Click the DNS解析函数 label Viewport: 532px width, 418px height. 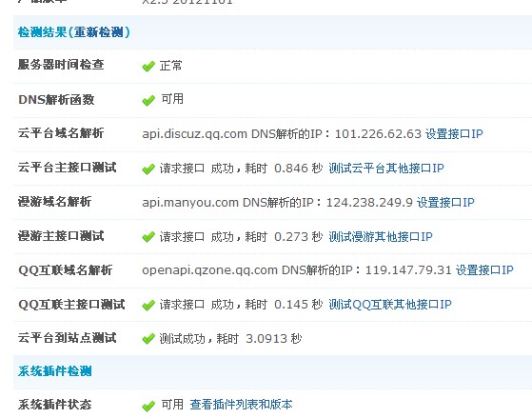[x=56, y=99]
